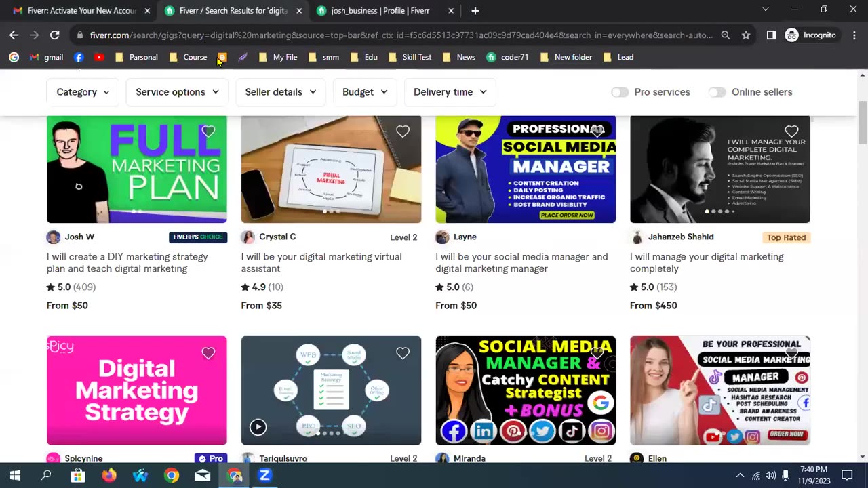Save Tariqulsuvro's gig with the heart icon
The image size is (868, 488).
point(403,353)
